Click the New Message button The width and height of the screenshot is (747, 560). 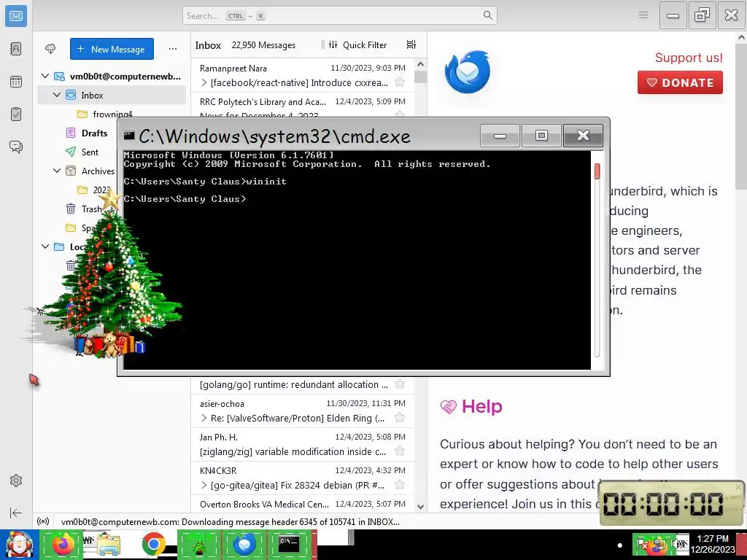point(112,49)
